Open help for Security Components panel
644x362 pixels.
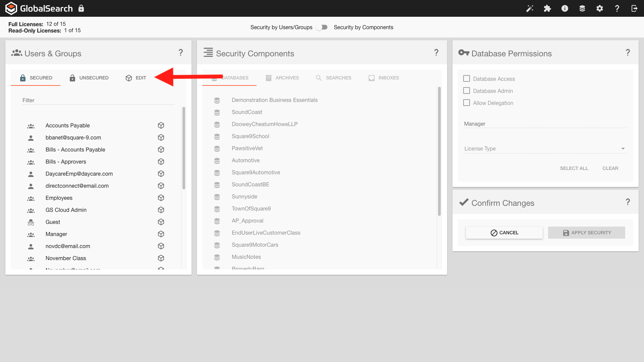[x=436, y=53]
